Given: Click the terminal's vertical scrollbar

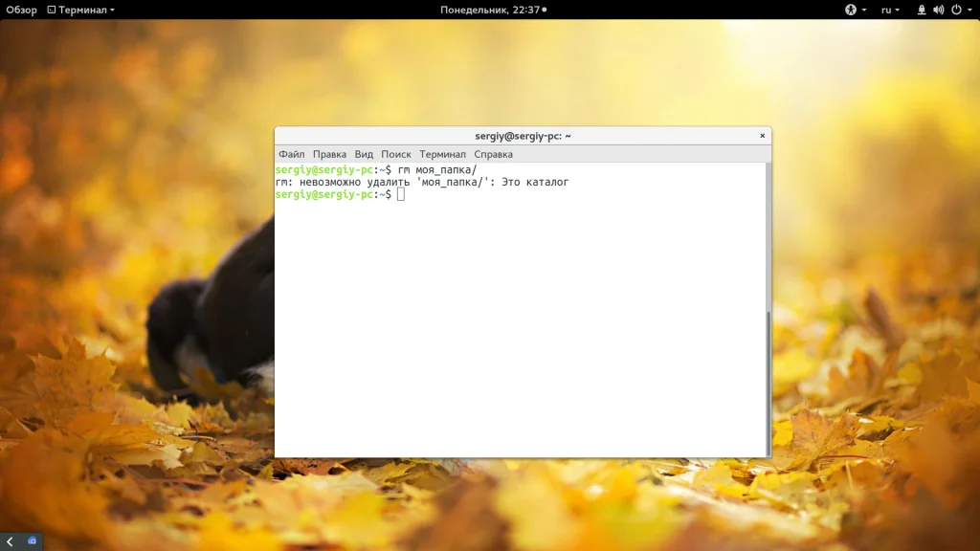Looking at the screenshot, I should click(768, 383).
